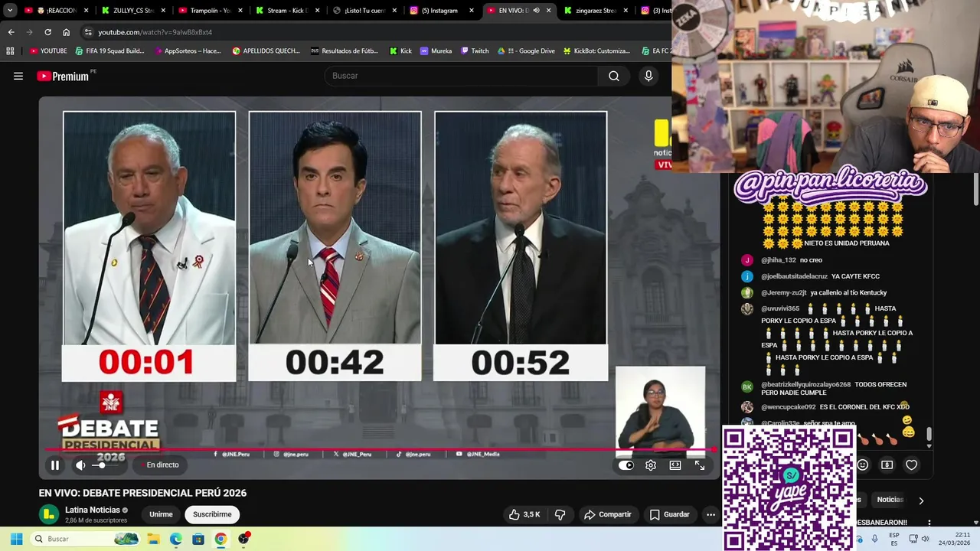Open the 'Compartir' share button

tap(607, 514)
